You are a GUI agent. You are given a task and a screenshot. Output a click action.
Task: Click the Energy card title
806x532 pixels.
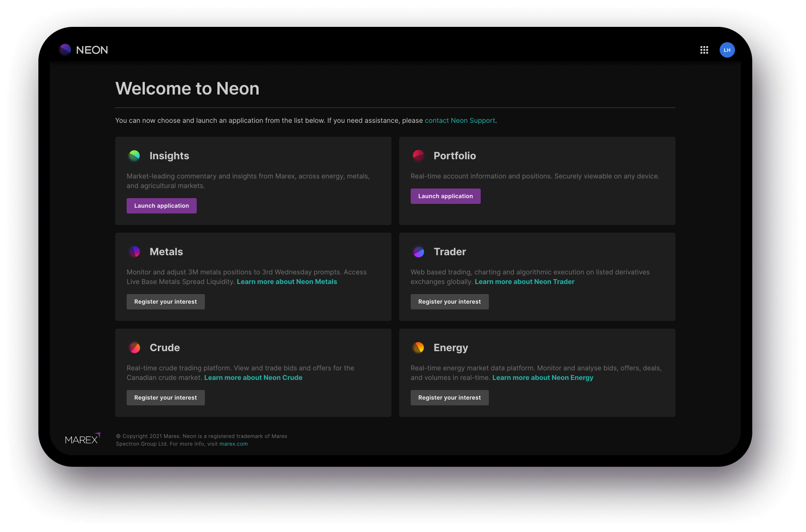pyautogui.click(x=451, y=348)
